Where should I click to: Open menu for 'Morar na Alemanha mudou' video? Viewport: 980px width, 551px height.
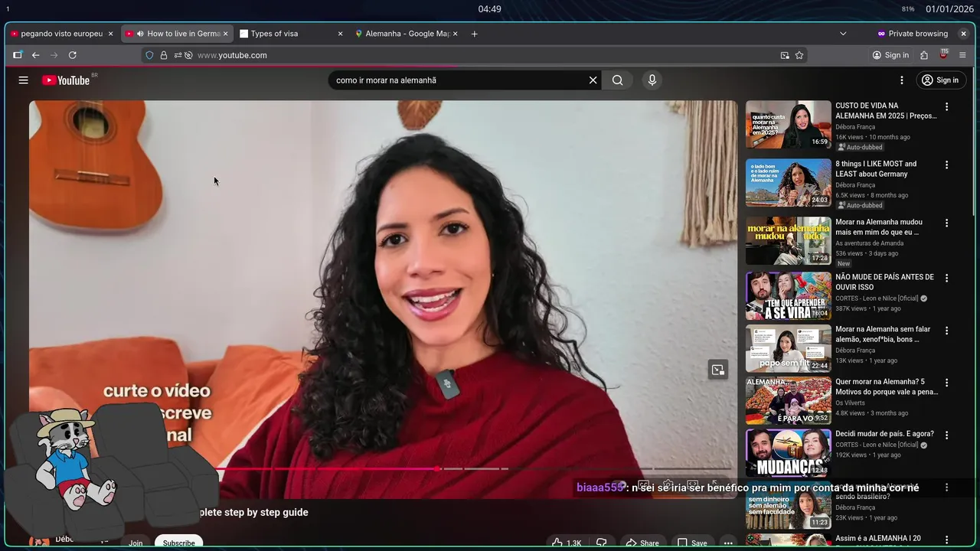click(946, 223)
